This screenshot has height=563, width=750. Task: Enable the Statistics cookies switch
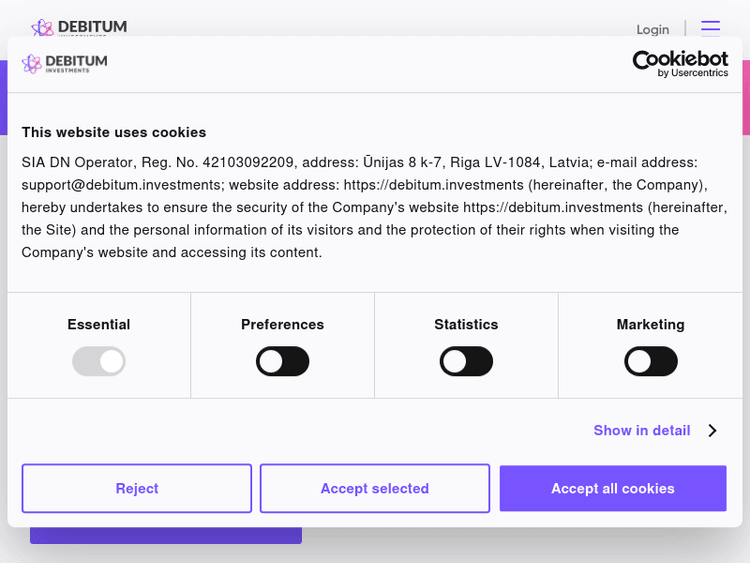pos(466,361)
